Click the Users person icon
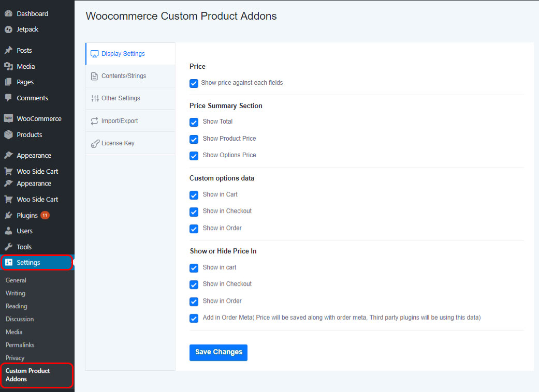 click(x=9, y=231)
